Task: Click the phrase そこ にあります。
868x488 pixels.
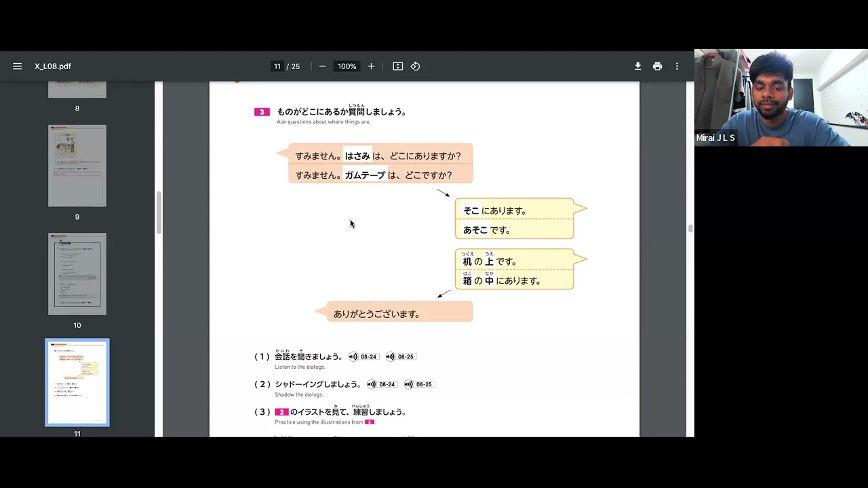Action: click(x=495, y=211)
